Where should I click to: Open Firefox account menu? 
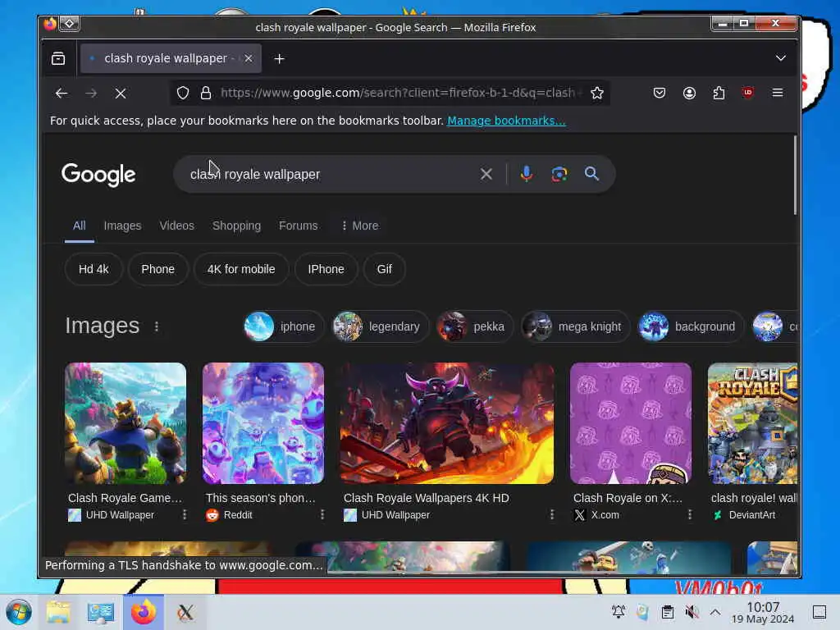689,94
